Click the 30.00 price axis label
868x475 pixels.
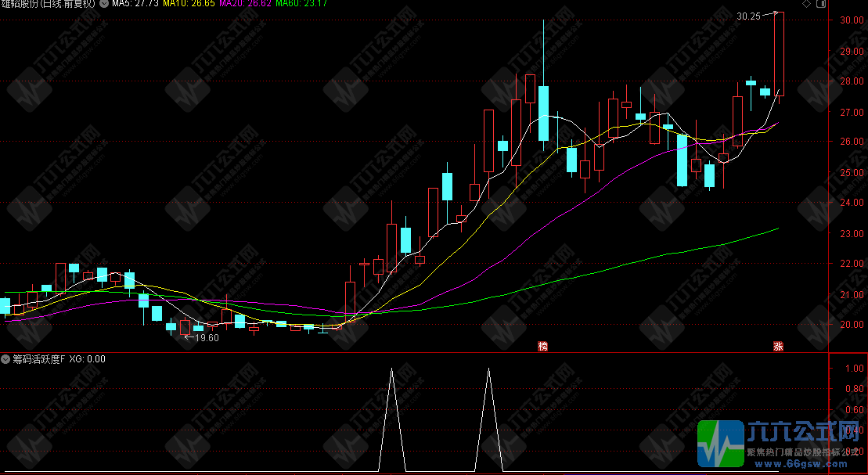click(x=851, y=20)
